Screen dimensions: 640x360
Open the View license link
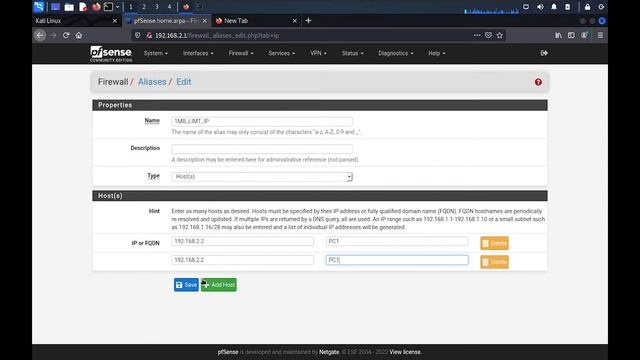point(405,352)
